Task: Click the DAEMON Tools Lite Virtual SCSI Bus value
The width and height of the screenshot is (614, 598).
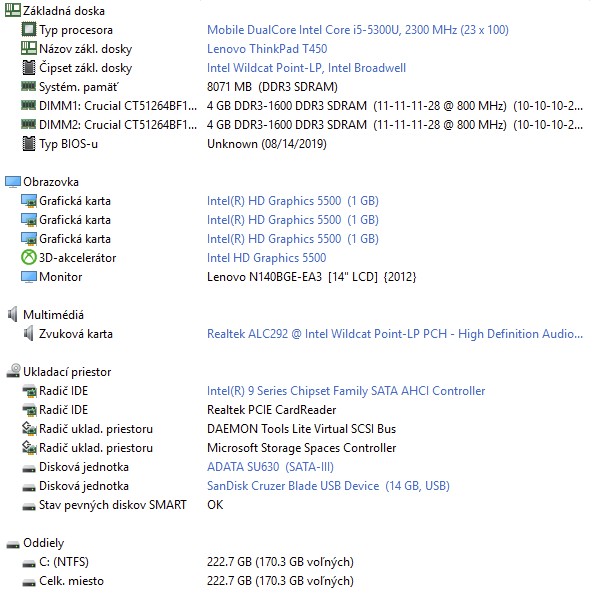Action: [302, 429]
